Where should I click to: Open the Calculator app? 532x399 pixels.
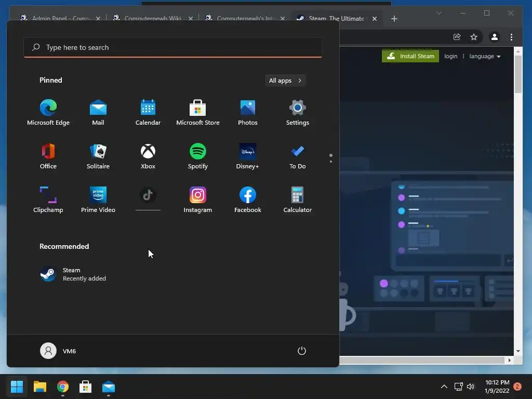click(298, 199)
